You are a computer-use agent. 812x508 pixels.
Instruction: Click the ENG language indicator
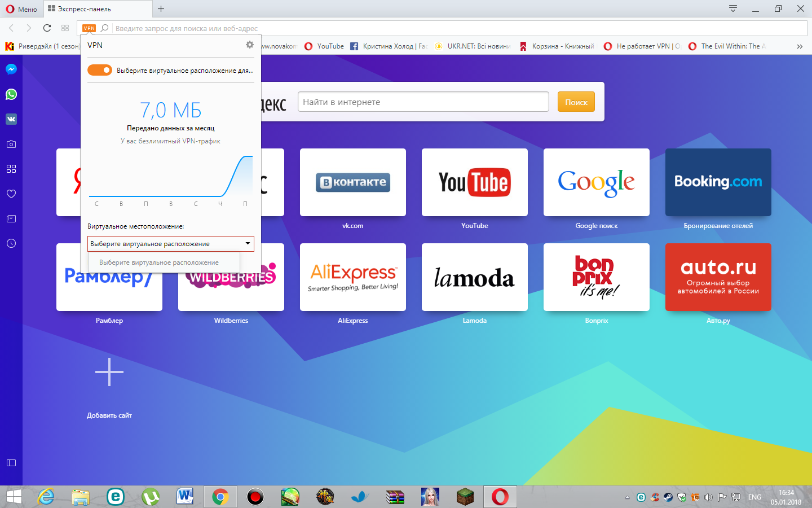(754, 497)
